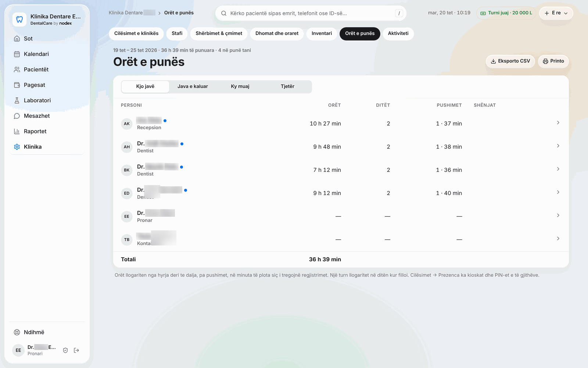
Task: Open the EE user avatar at bottom
Action: click(18, 350)
